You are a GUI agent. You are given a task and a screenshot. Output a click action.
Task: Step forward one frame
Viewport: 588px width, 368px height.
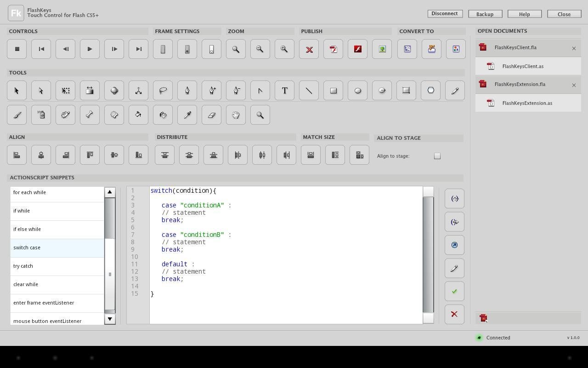click(114, 49)
